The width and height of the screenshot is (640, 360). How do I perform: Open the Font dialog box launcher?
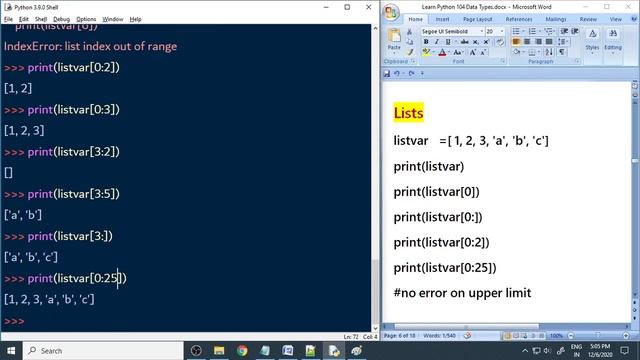pos(503,61)
